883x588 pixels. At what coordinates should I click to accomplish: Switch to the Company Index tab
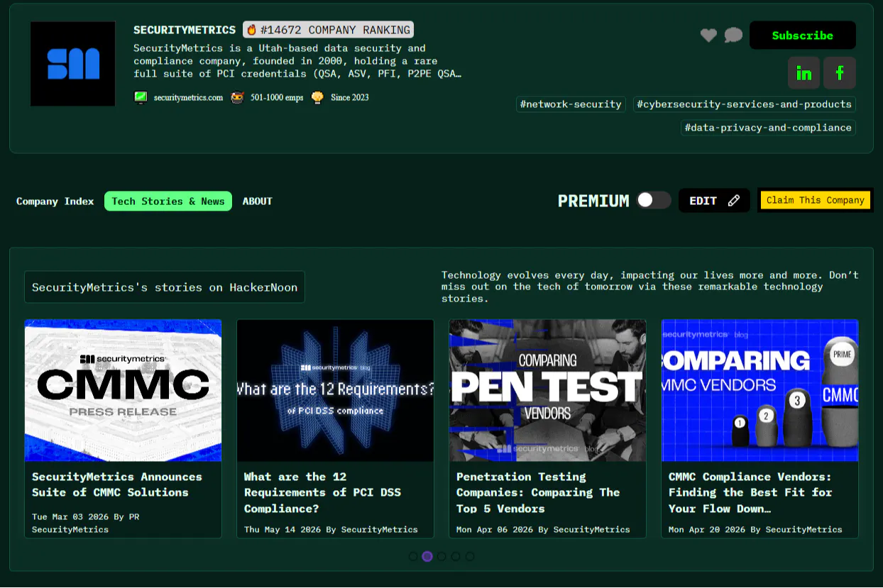(55, 201)
